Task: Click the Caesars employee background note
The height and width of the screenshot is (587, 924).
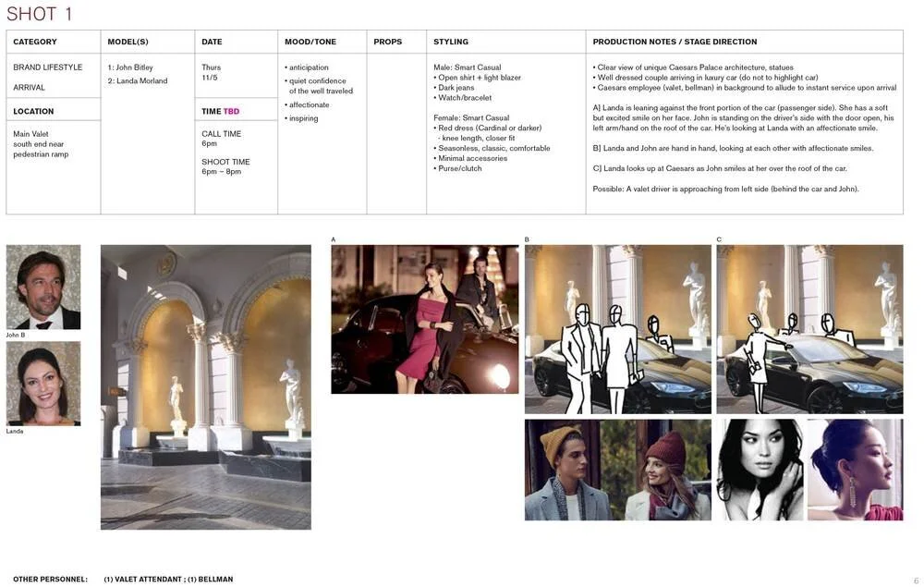Action: coord(745,87)
